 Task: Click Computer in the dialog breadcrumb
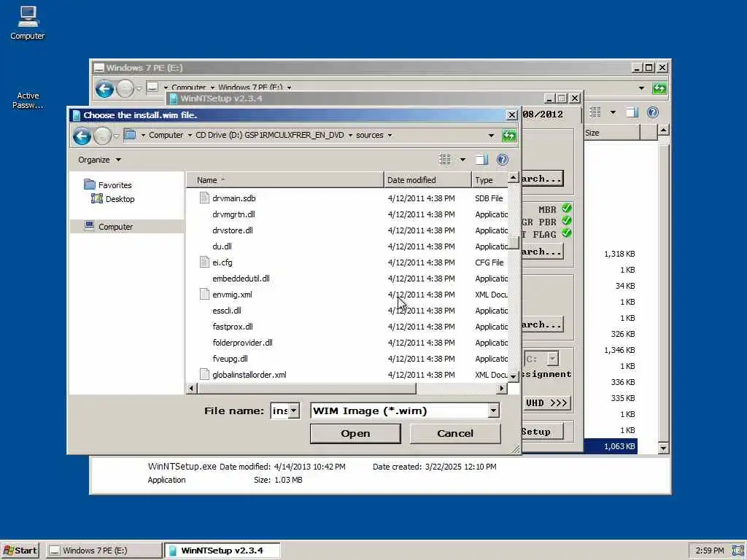pyautogui.click(x=166, y=135)
